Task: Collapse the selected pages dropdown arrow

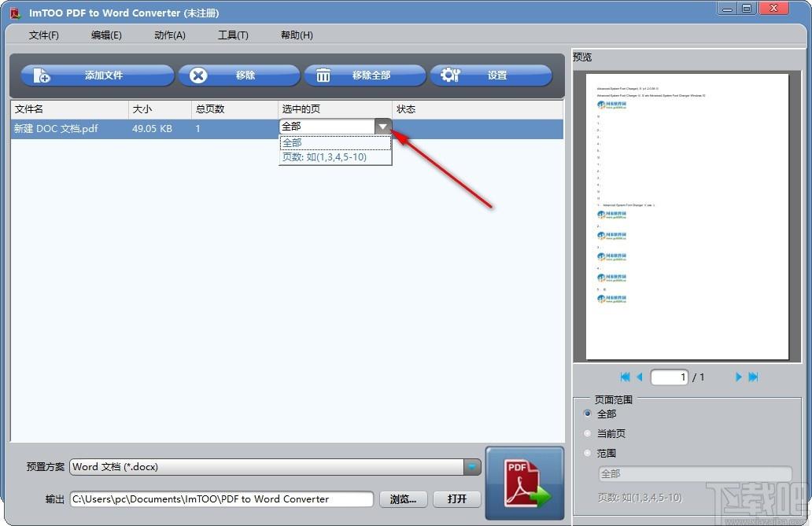Action: [x=382, y=127]
